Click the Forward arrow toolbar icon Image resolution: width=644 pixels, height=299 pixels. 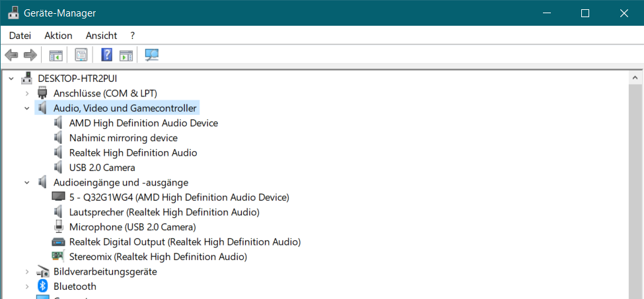click(30, 55)
